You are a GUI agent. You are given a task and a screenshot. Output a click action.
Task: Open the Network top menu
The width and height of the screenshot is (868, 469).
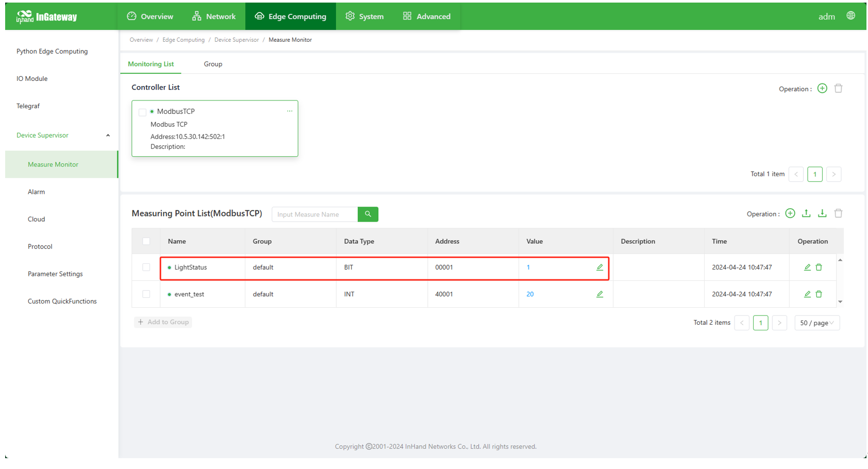(x=213, y=16)
